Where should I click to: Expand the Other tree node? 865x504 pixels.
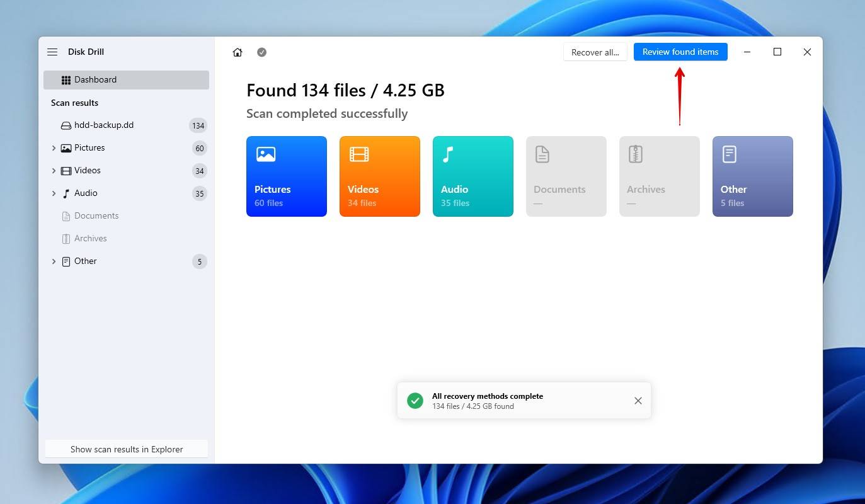[x=54, y=261]
